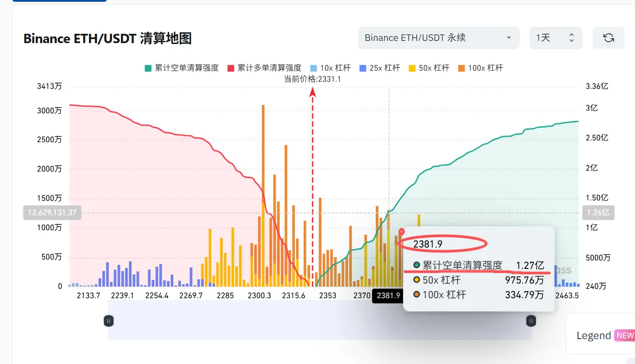The image size is (635, 364).
Task: Click the 2370 x-axis price label
Action: coord(362,296)
